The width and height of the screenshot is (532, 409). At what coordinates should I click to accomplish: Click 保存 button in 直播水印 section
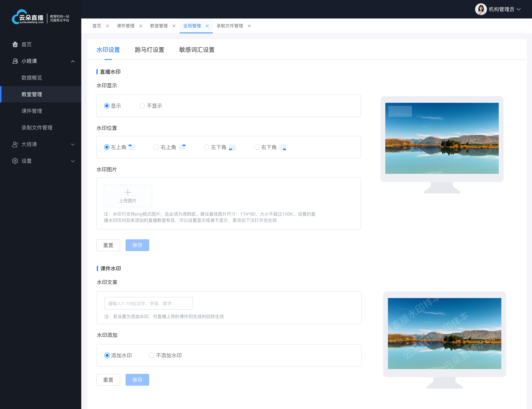[137, 245]
